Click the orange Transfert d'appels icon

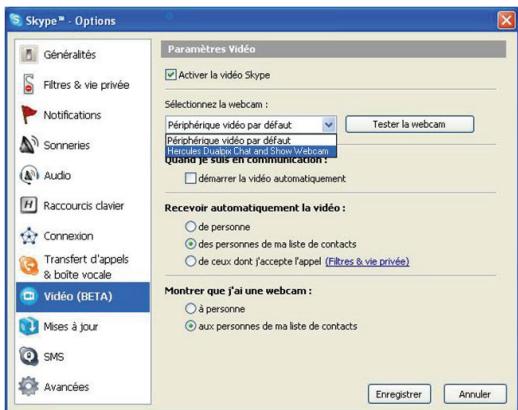point(29,266)
